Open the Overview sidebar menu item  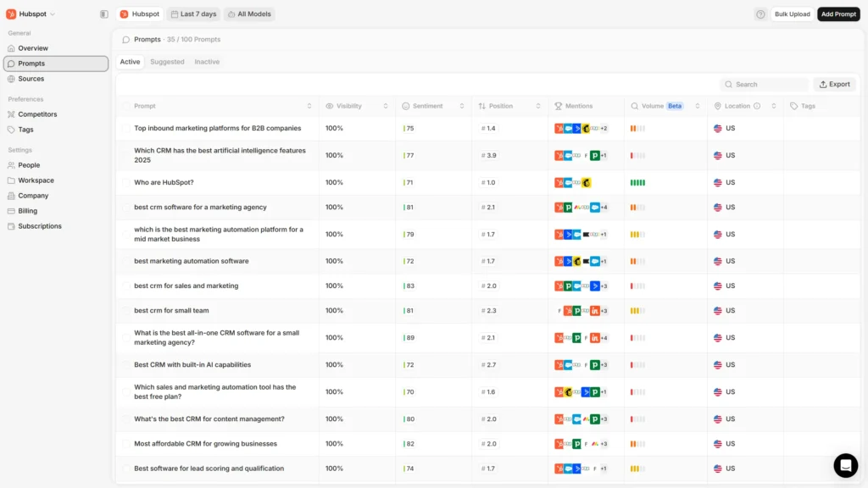tap(56, 48)
